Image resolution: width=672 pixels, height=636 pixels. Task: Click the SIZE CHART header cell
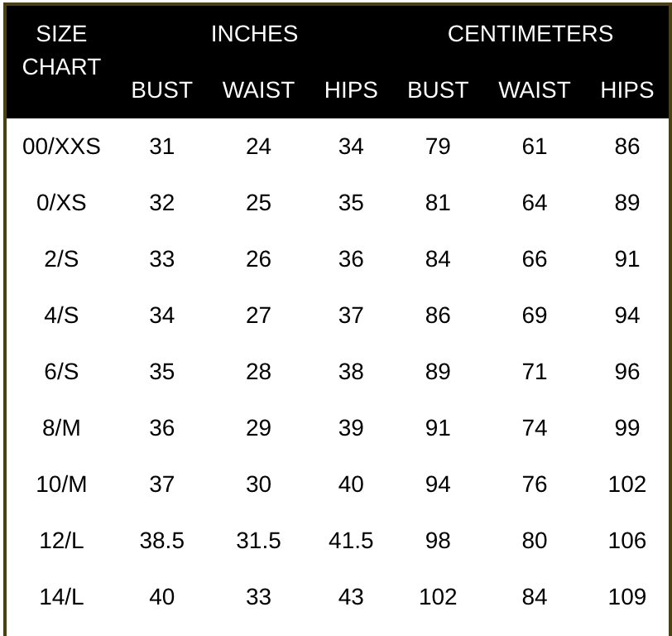tap(61, 50)
